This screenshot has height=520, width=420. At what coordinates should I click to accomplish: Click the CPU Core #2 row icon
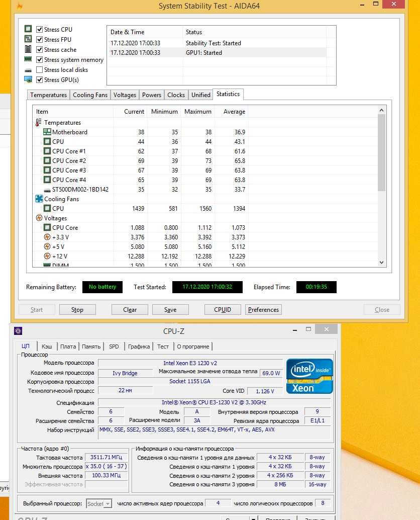47,160
